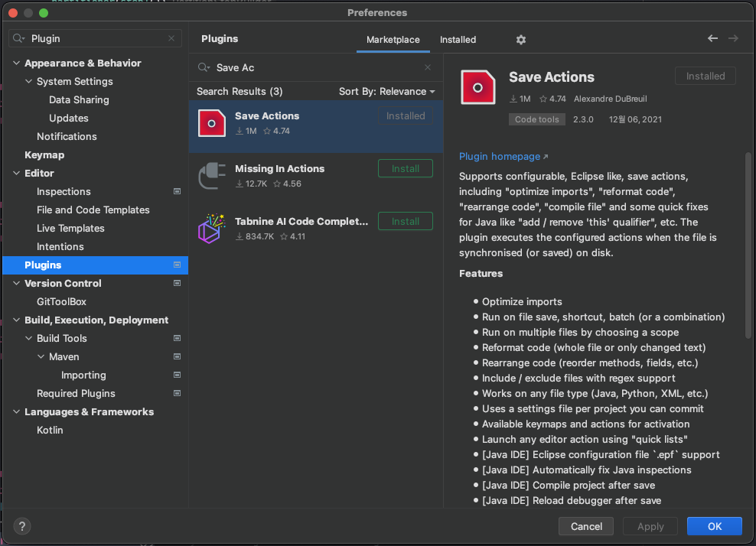
Task: Select the Save Actions result row title
Action: (266, 115)
